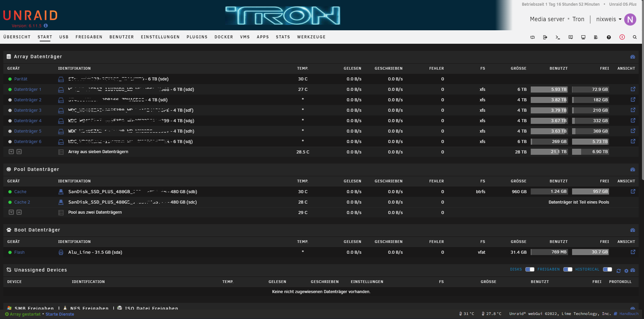Open the log icon in toolbar

click(596, 37)
